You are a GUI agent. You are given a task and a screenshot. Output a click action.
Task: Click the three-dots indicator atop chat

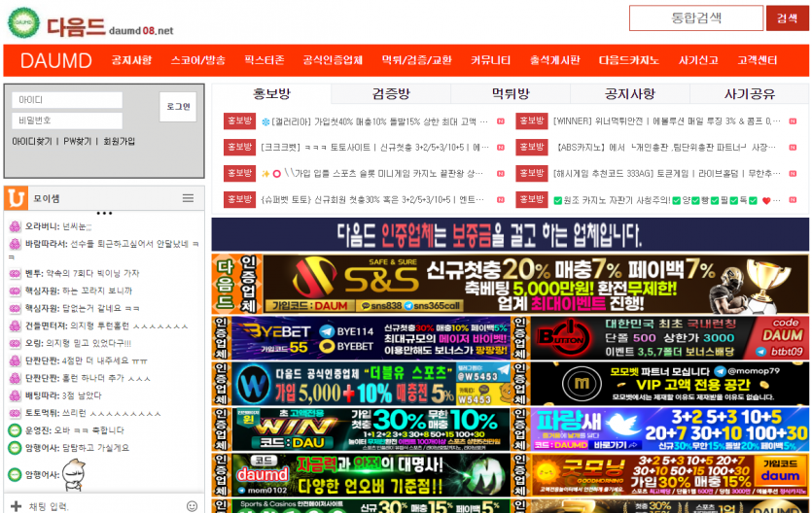(x=104, y=213)
